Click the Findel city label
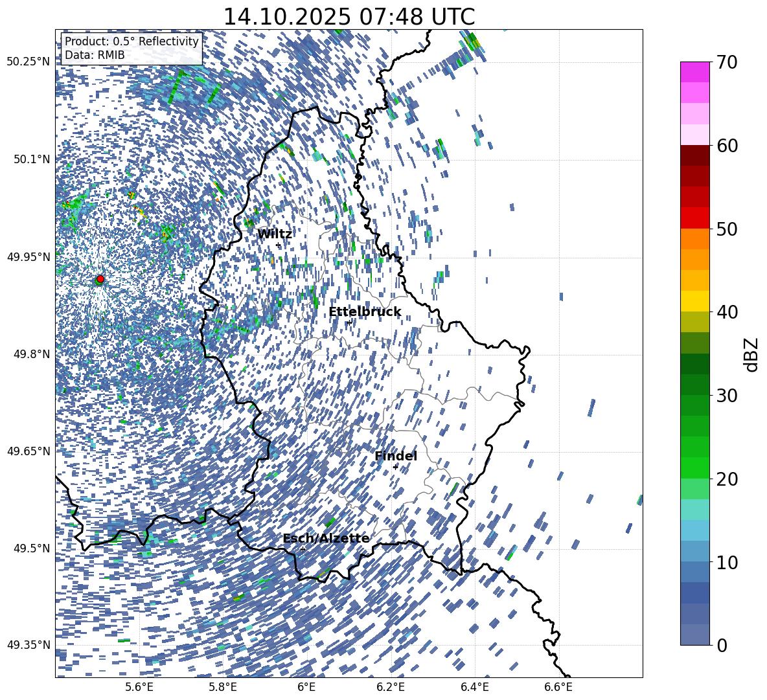Viewport: 767px width, 700px height. point(396,456)
